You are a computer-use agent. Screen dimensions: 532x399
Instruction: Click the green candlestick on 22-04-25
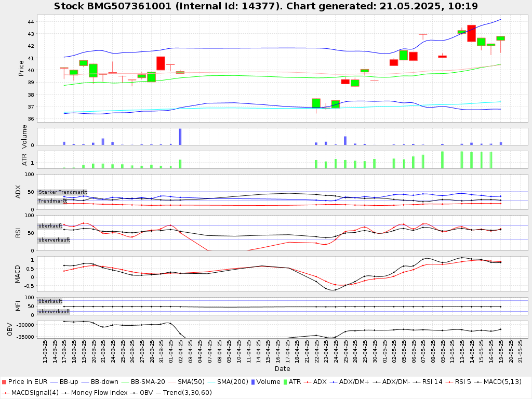click(x=316, y=103)
